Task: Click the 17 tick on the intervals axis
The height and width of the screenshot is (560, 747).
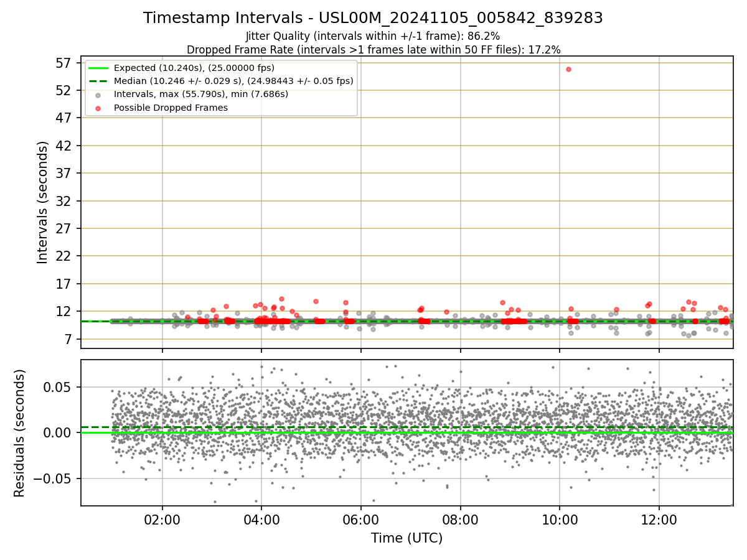Action: point(64,284)
